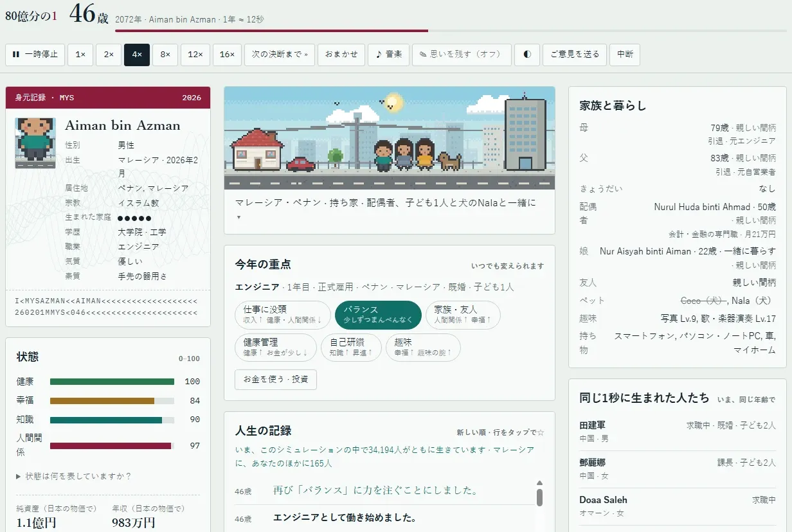The image size is (792, 532).
Task: Click the 知識 status bar
Action: pos(112,420)
